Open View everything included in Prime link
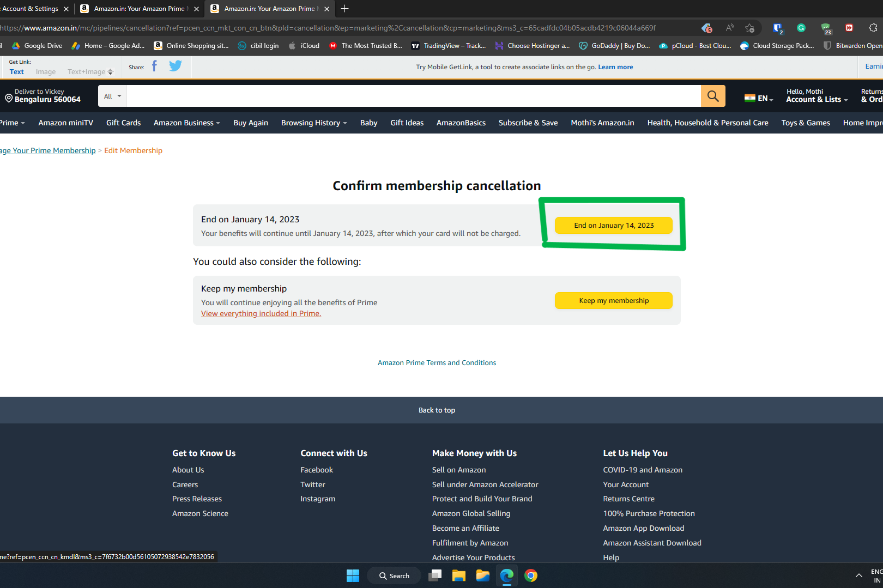 [261, 313]
